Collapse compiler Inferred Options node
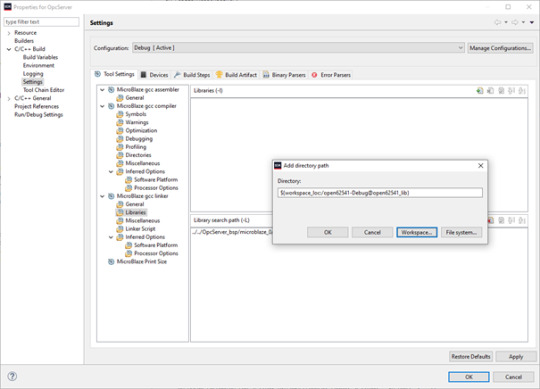 pos(111,171)
